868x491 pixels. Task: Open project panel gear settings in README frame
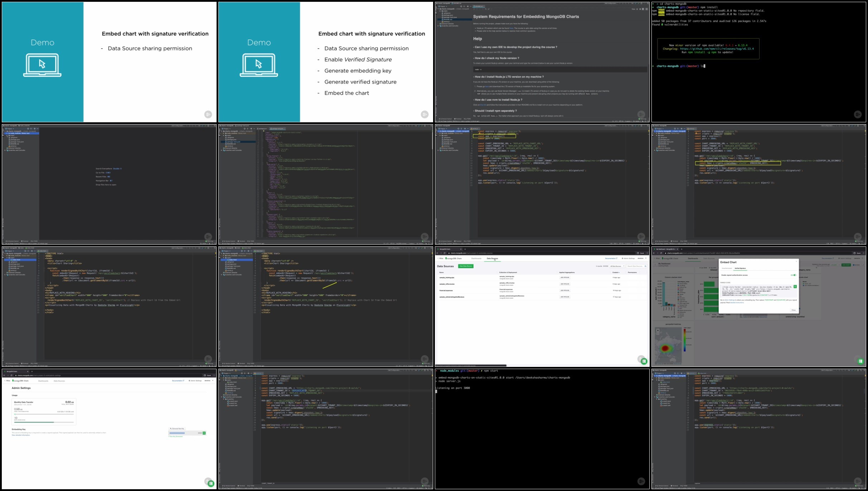coord(468,6)
